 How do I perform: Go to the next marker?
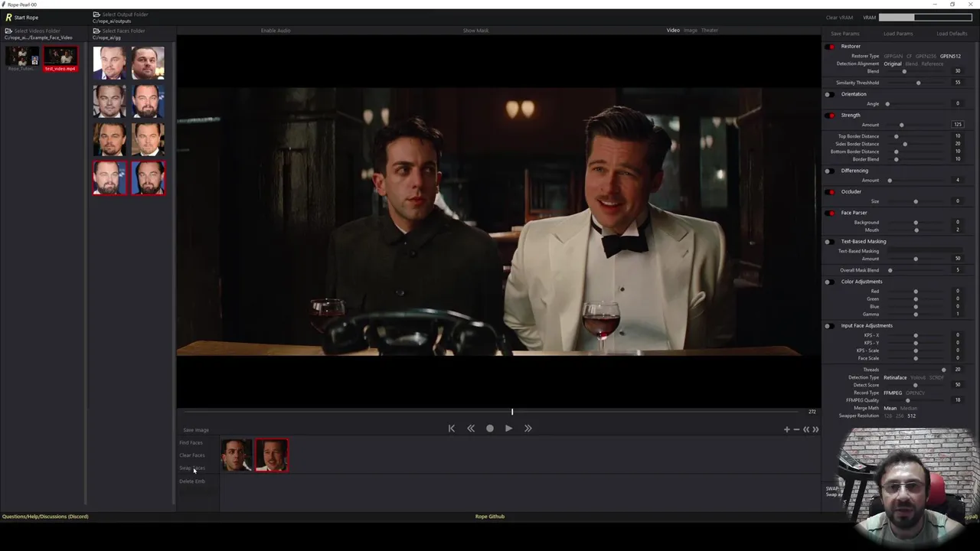click(815, 429)
